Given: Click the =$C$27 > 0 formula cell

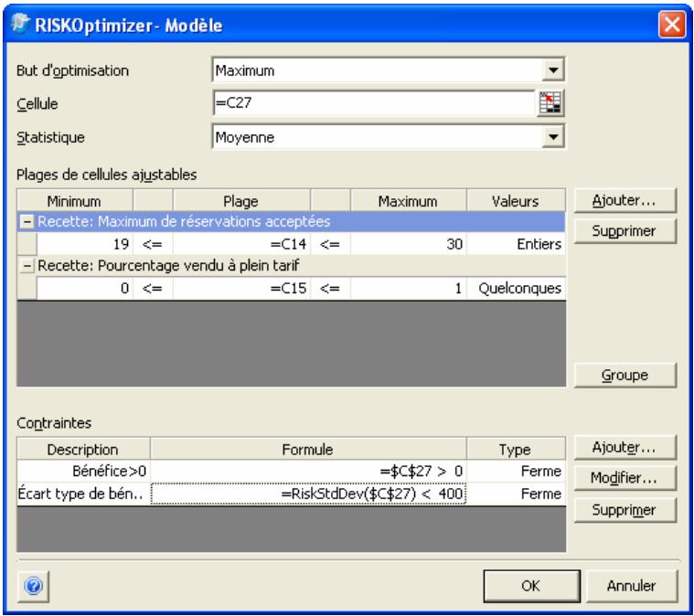Looking at the screenshot, I should click(x=308, y=471).
